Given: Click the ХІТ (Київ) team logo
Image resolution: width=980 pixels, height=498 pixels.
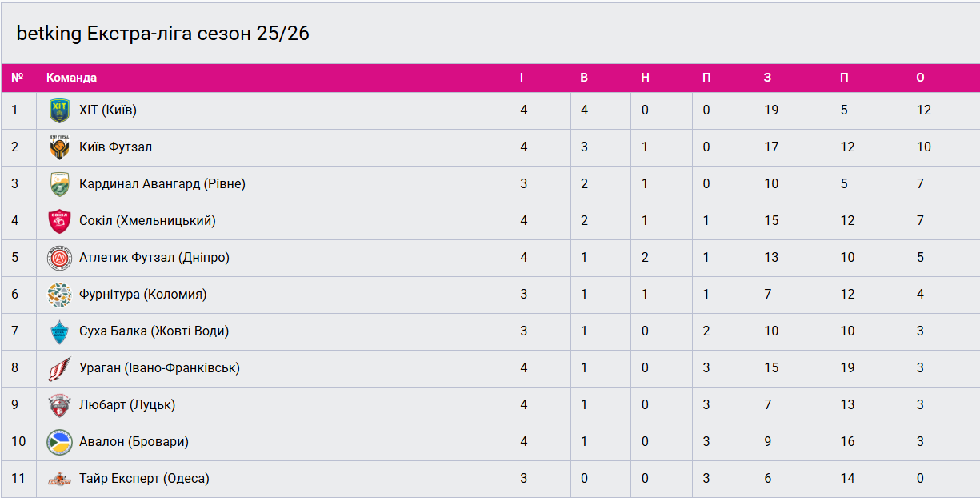Looking at the screenshot, I should click(59, 110).
